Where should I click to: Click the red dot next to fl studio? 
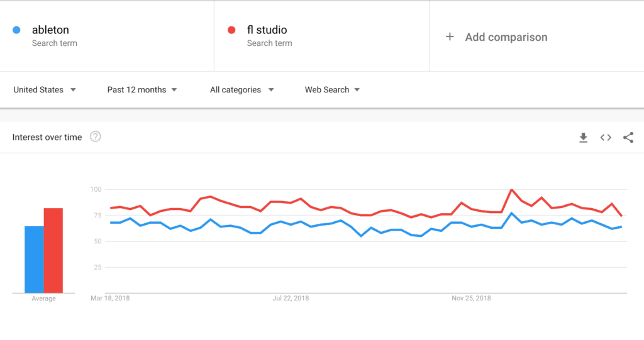coord(231,30)
